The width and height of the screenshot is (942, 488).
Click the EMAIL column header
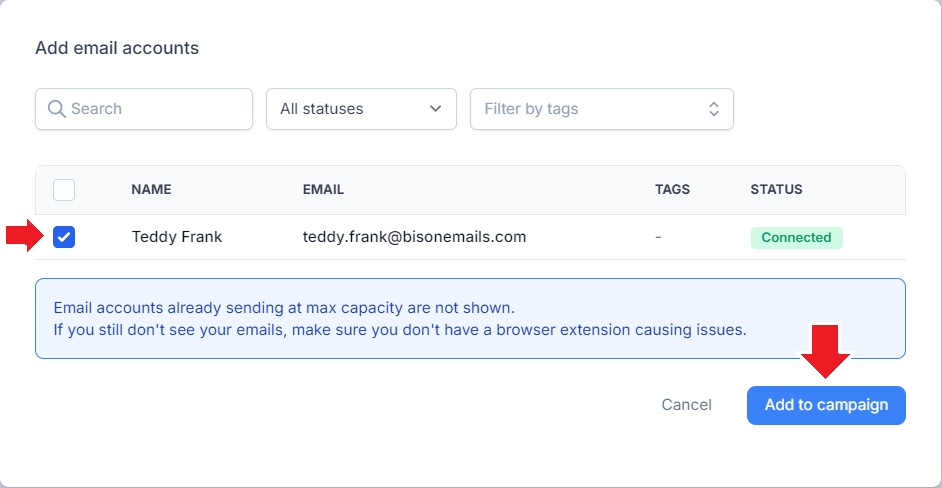click(x=323, y=190)
